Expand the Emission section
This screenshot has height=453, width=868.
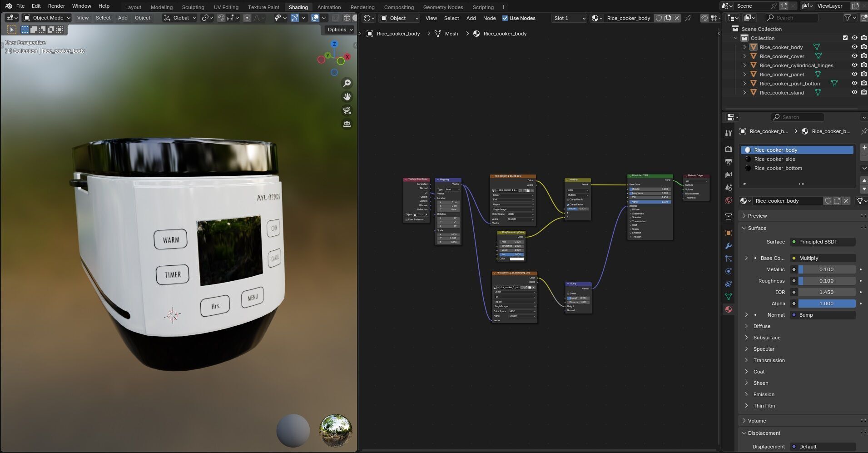point(746,394)
